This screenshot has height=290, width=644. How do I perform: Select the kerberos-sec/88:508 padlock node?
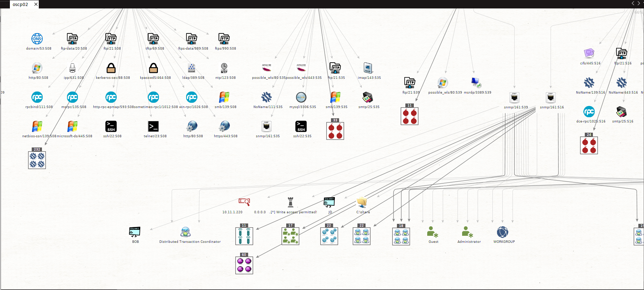click(111, 68)
